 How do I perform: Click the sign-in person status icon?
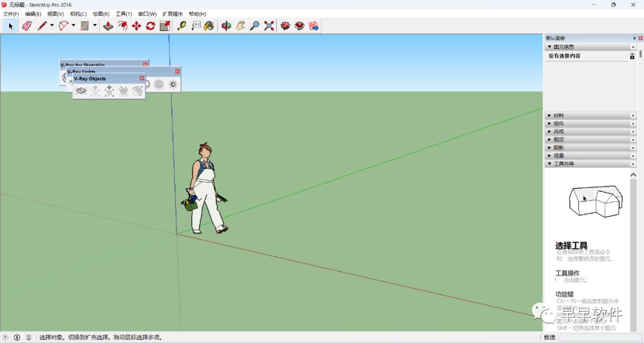[x=29, y=337]
